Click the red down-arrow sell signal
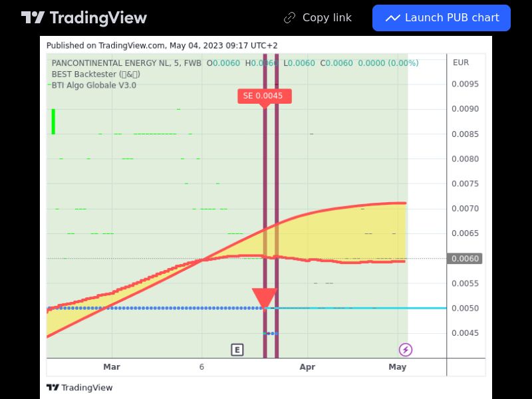The image size is (532, 399). pyautogui.click(x=264, y=299)
